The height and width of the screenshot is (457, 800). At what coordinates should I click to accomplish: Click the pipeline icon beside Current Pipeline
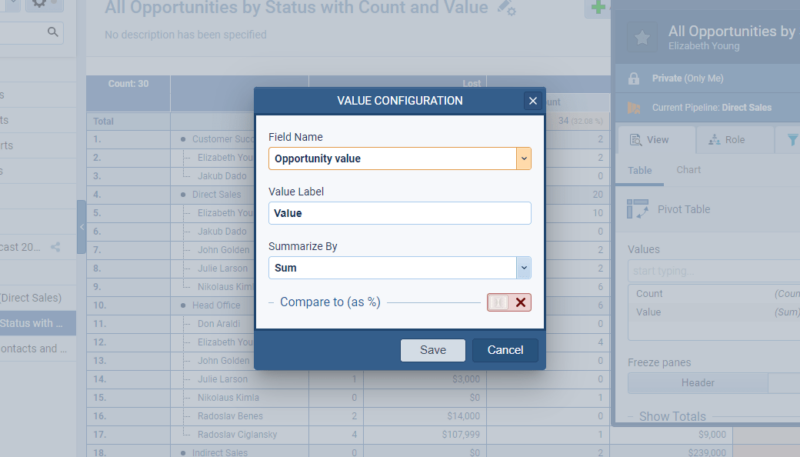point(634,108)
